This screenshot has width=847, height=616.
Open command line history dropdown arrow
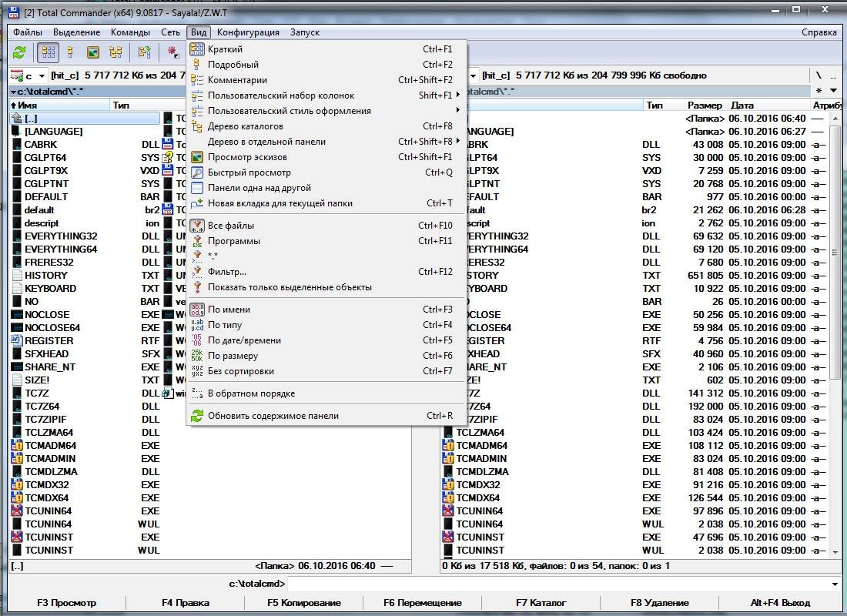(x=835, y=584)
